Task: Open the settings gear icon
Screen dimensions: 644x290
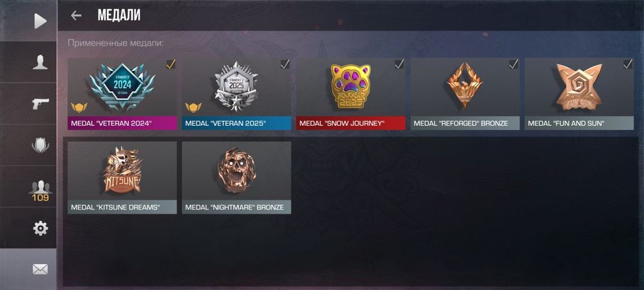Action: coord(40,228)
